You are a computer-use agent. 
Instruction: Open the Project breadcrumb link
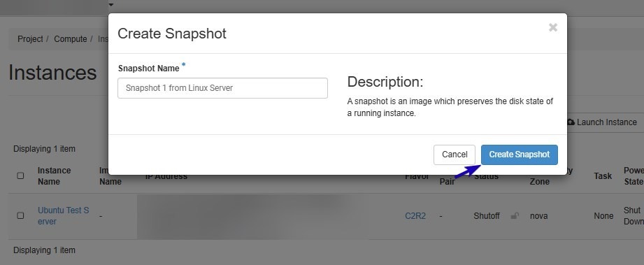click(30, 39)
